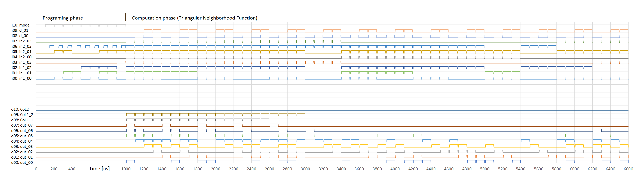Click the 1000 ns time axis tick
This screenshot has width=644, height=184.
coord(126,169)
